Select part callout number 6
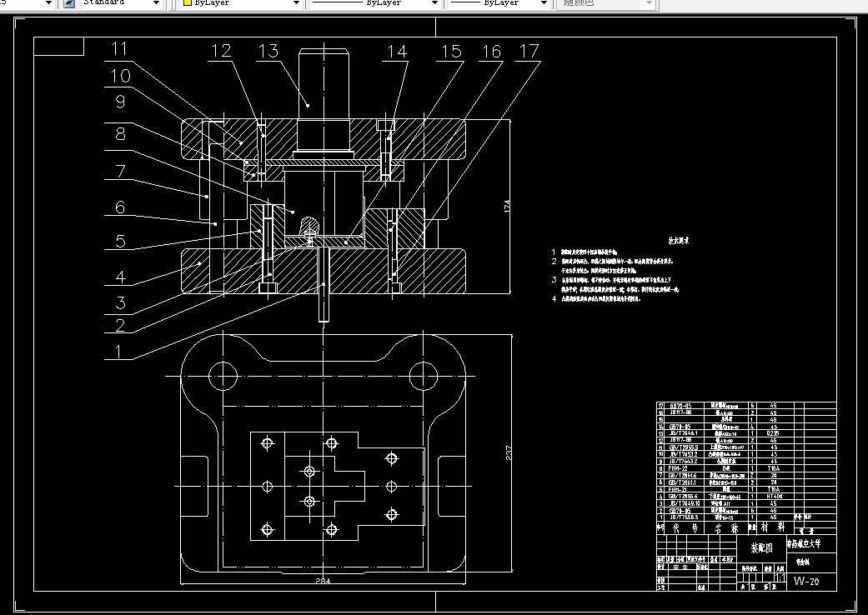868x615 pixels. pyautogui.click(x=120, y=207)
